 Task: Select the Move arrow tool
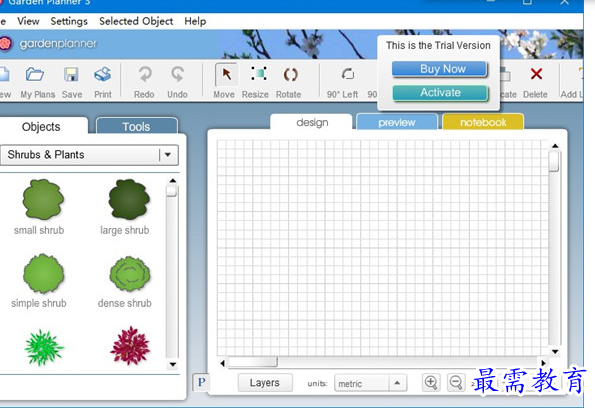pos(227,74)
